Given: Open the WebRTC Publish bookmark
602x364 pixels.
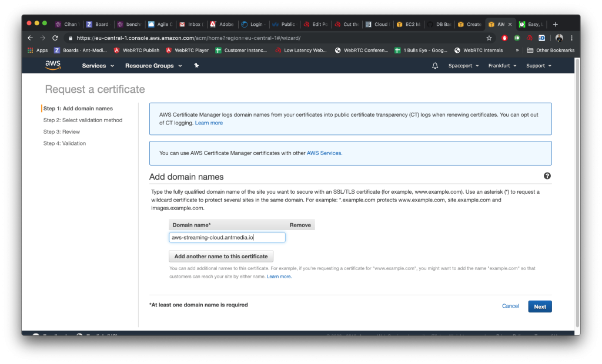Looking at the screenshot, I should (x=136, y=50).
